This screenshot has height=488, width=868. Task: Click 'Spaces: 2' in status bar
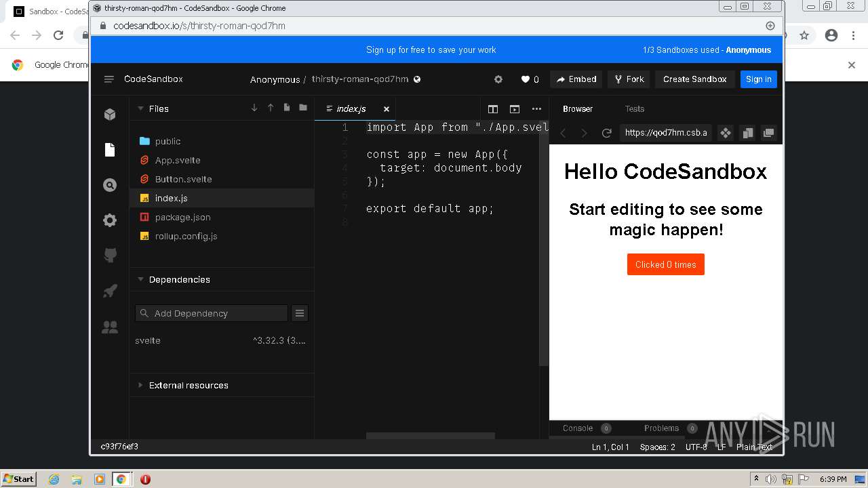(658, 447)
